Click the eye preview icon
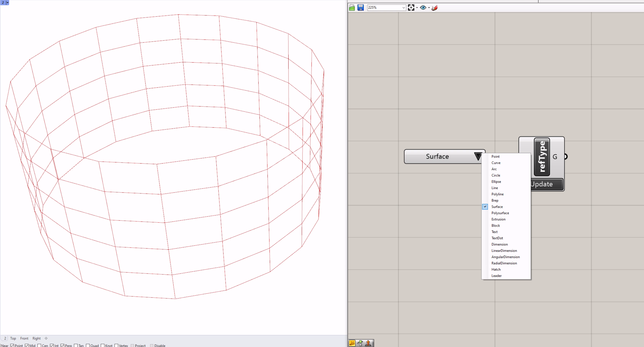The width and height of the screenshot is (644, 347). coord(423,7)
